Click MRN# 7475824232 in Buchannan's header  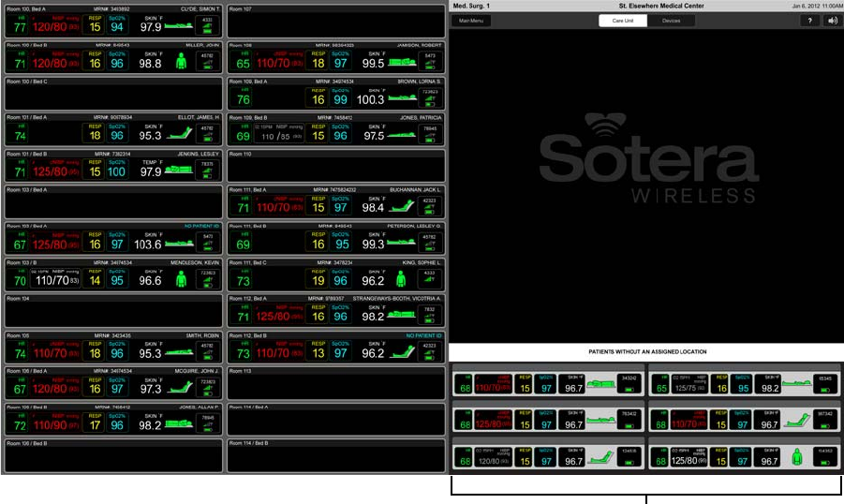pyautogui.click(x=334, y=190)
